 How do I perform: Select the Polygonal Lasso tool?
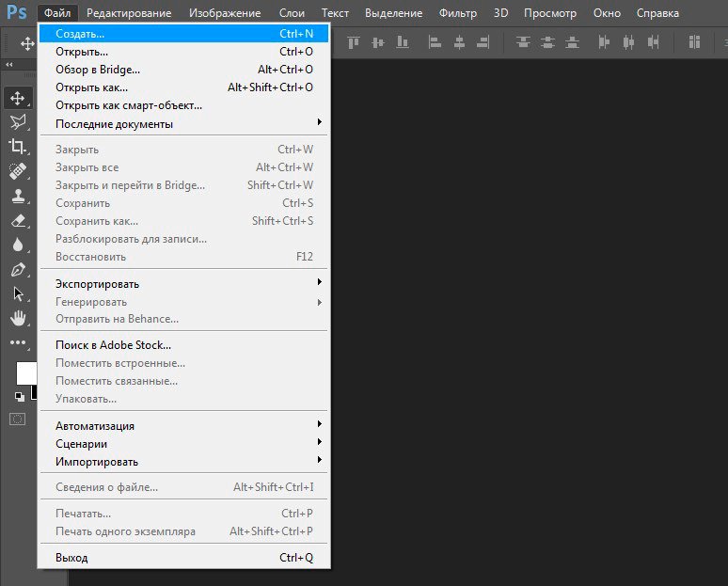(18, 122)
